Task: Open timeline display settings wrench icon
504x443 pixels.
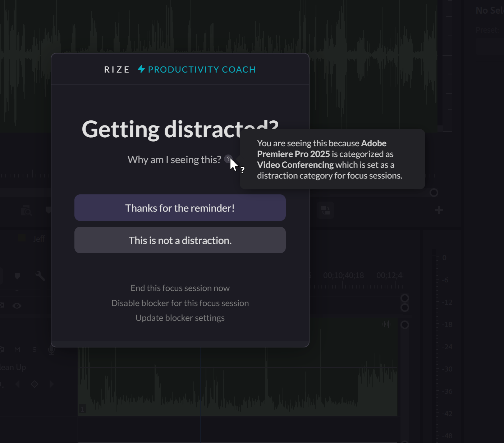Action: 40,276
